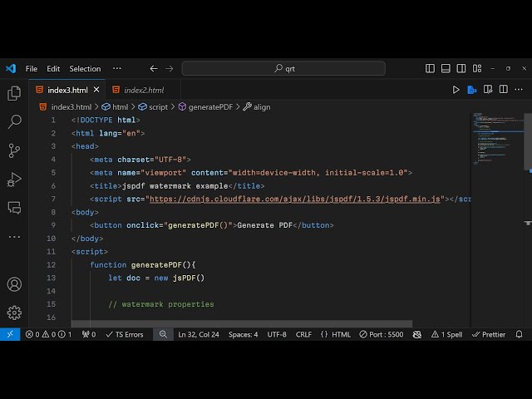Screen dimensions: 532x399
Task: Open the Manage gear icon
Action: click(14, 313)
